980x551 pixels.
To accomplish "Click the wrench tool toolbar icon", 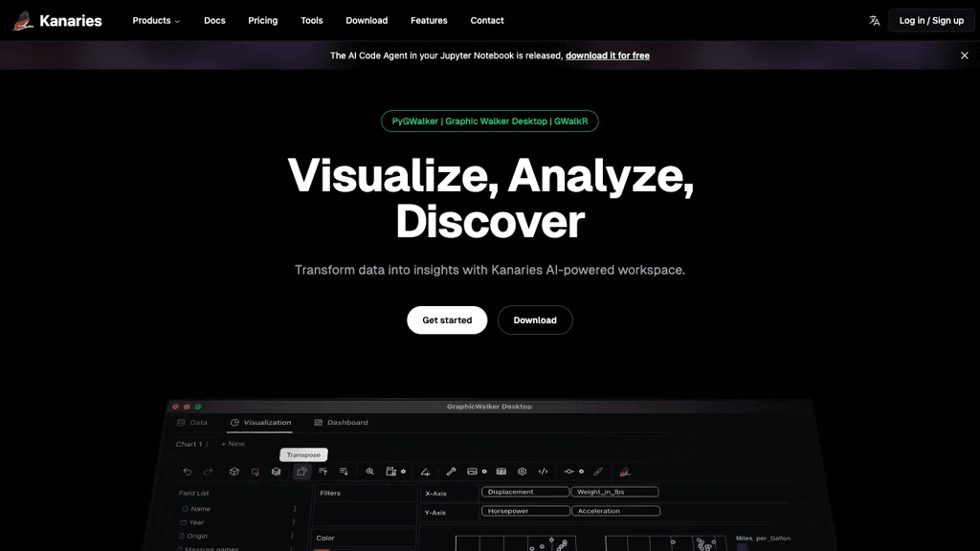I will click(x=452, y=472).
